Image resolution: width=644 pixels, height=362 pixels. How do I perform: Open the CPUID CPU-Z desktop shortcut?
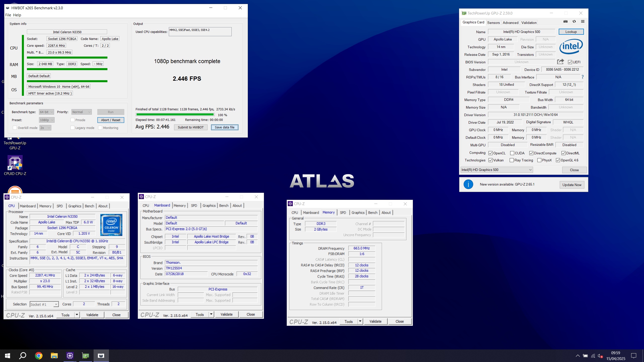pos(15,165)
